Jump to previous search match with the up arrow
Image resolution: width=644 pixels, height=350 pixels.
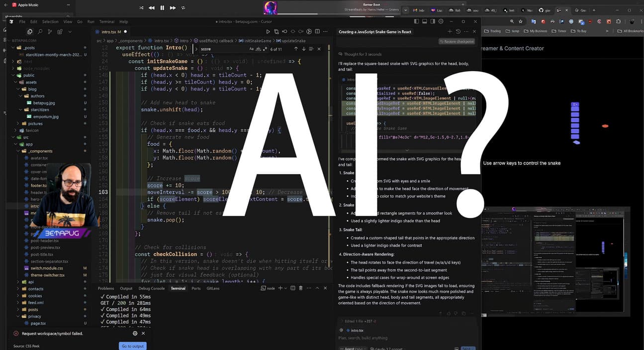296,49
